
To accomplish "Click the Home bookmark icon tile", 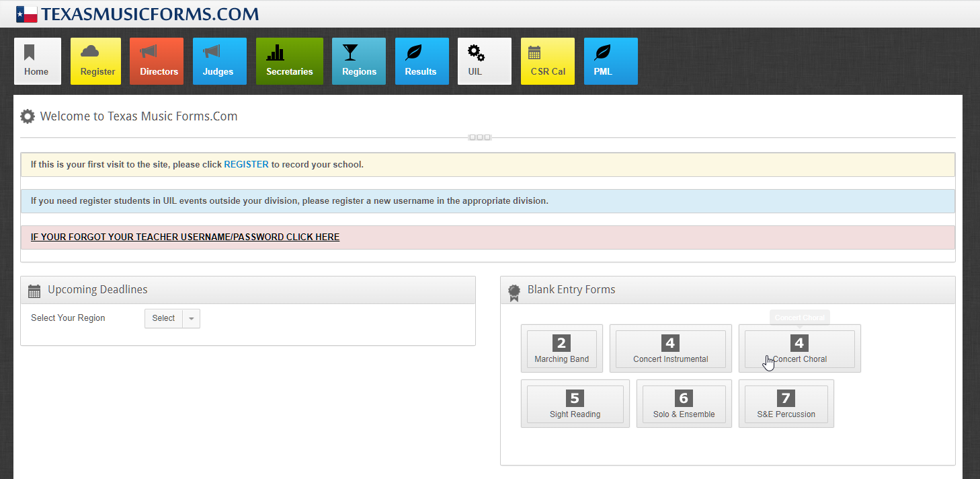I will click(x=37, y=61).
